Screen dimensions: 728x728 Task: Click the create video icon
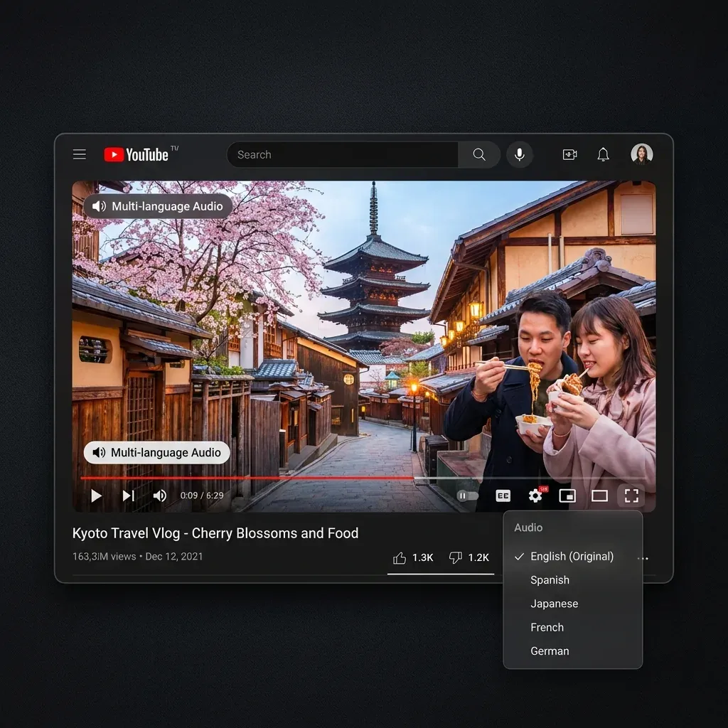tap(569, 154)
